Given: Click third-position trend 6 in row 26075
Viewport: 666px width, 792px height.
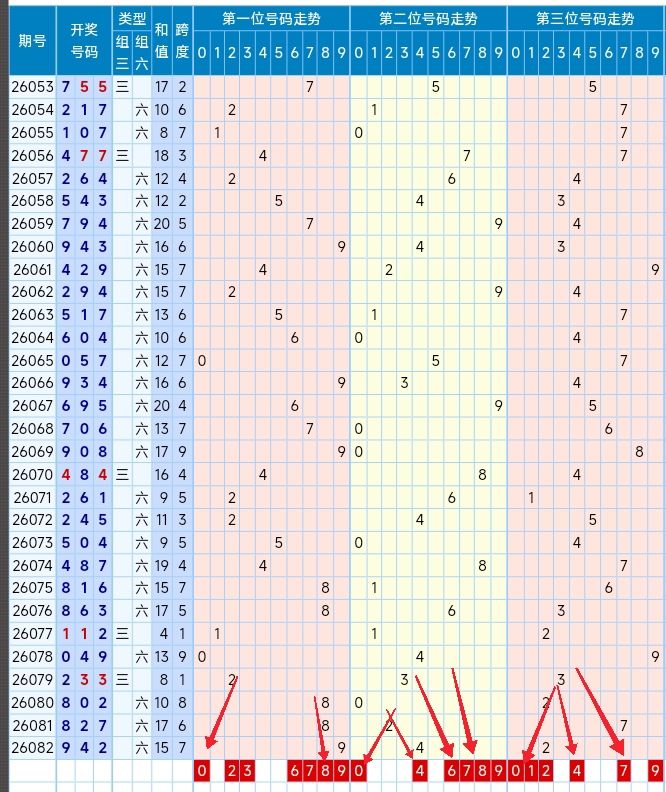Looking at the screenshot, I should tap(608, 588).
